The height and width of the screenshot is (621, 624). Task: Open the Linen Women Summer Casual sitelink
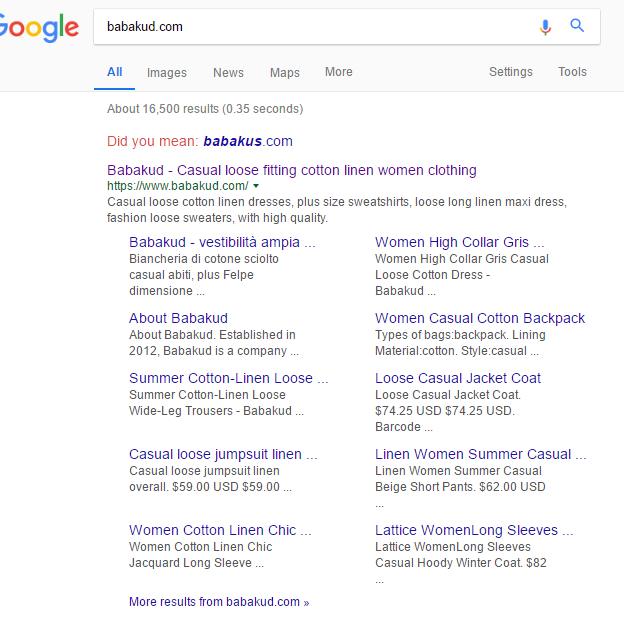pos(480,454)
